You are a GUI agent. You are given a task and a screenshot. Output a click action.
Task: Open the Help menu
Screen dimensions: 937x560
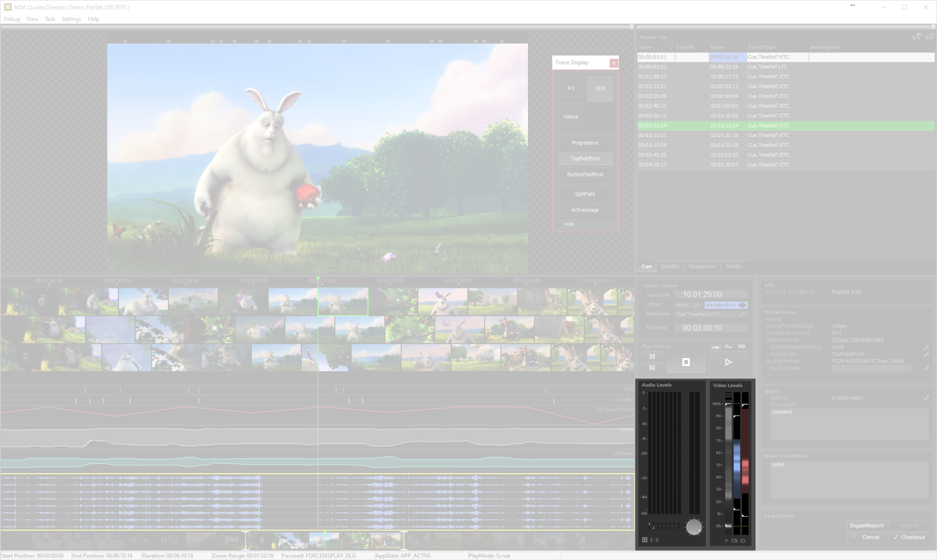93,19
